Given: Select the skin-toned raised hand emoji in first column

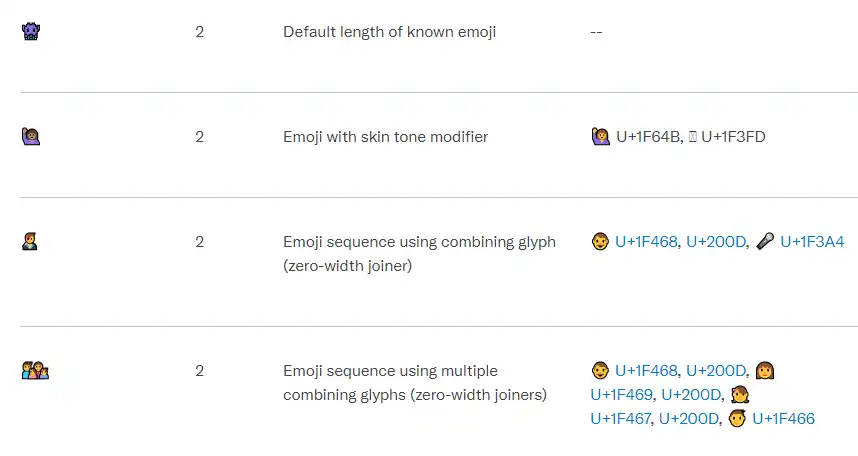Looking at the screenshot, I should pos(31,136).
